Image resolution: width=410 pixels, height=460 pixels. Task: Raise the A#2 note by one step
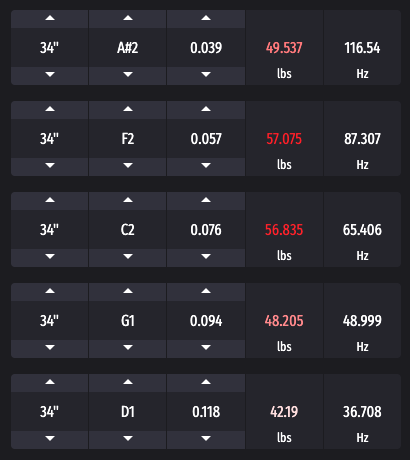(x=128, y=19)
